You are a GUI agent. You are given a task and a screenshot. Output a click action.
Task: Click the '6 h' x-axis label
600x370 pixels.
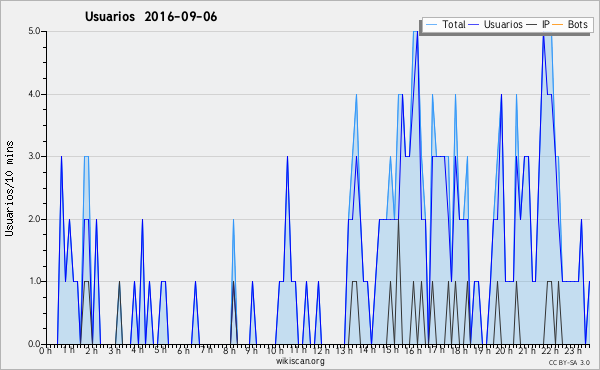[183, 350]
